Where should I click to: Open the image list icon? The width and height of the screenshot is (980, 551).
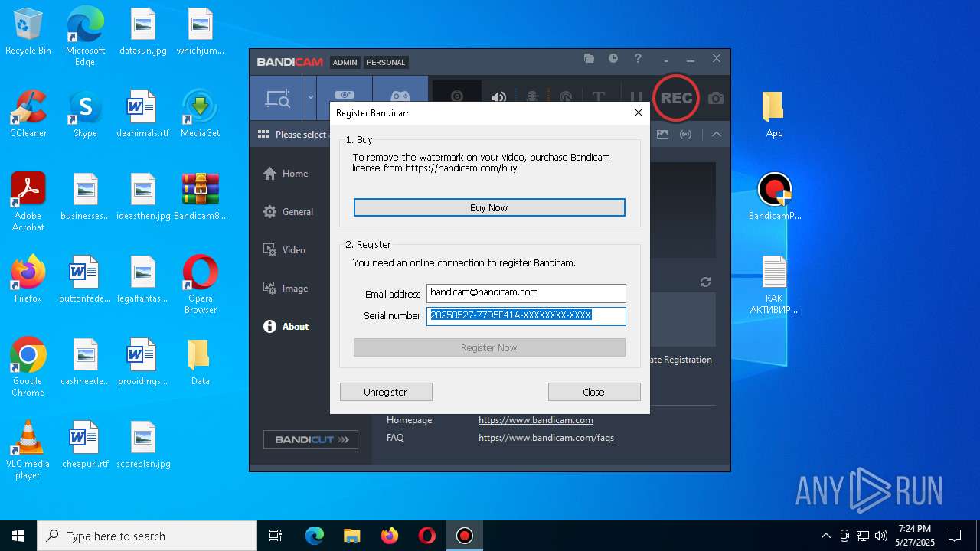coord(662,134)
